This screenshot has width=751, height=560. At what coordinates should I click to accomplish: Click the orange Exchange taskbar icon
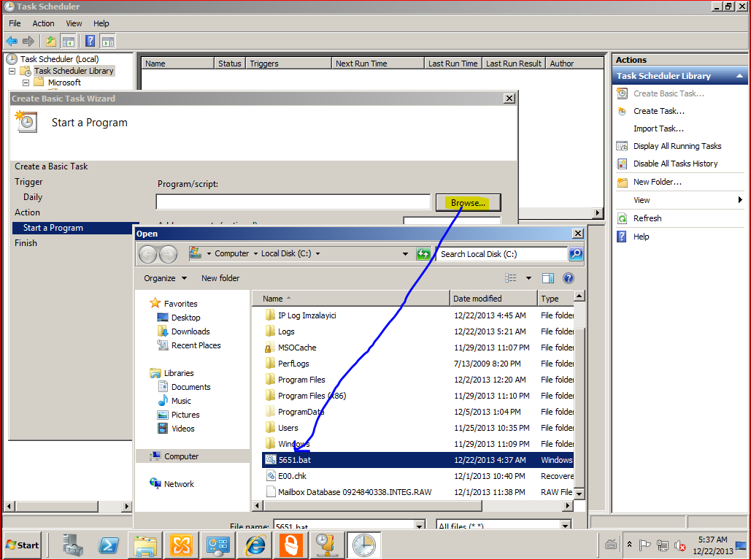(x=182, y=545)
